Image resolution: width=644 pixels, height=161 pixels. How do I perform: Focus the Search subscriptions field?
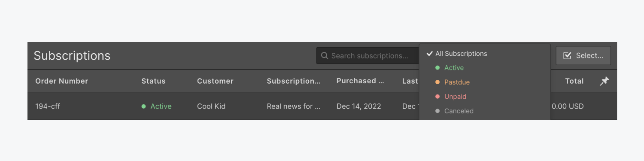(368, 56)
